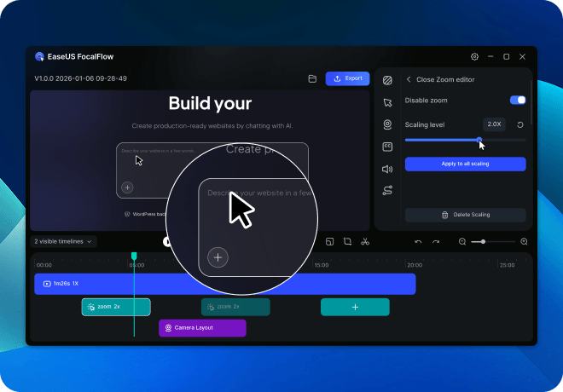Click the scissors split tool
Screen dimensions: 563x392
[365, 241]
